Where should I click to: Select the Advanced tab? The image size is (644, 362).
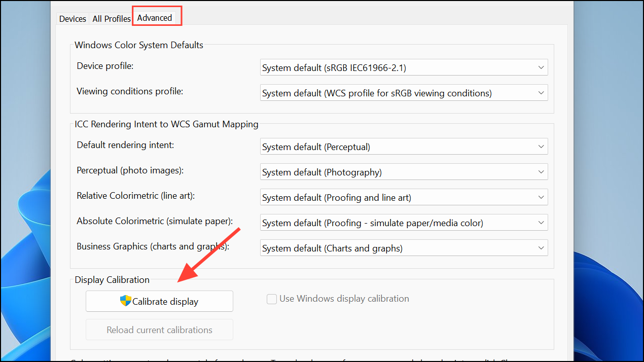tap(155, 18)
